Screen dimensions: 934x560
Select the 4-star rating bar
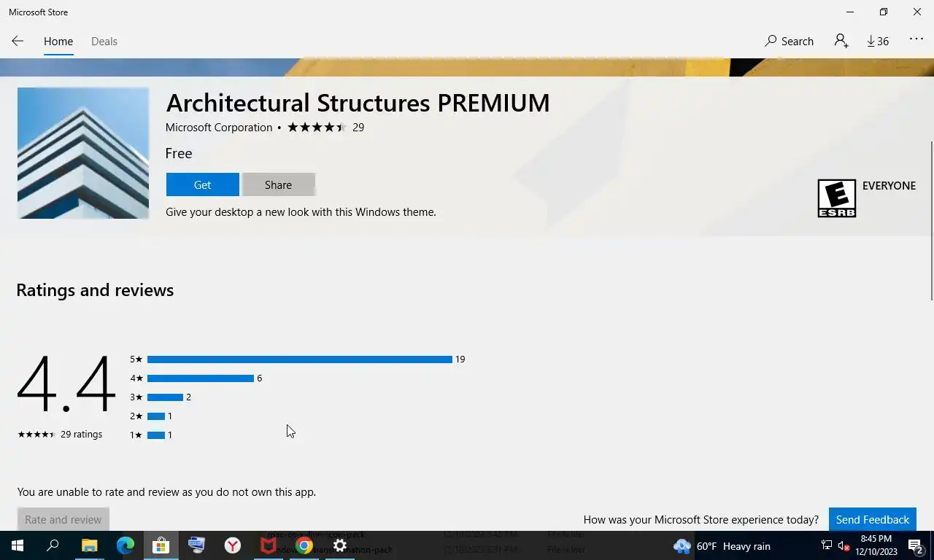(200, 378)
